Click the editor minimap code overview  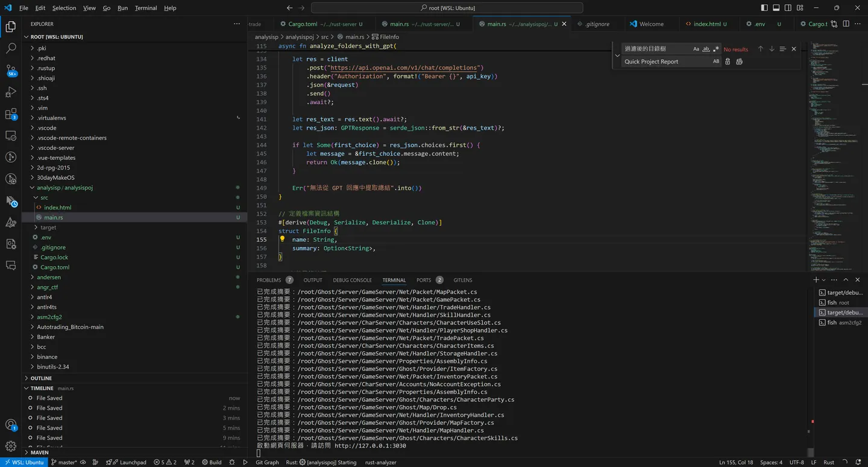(835, 156)
